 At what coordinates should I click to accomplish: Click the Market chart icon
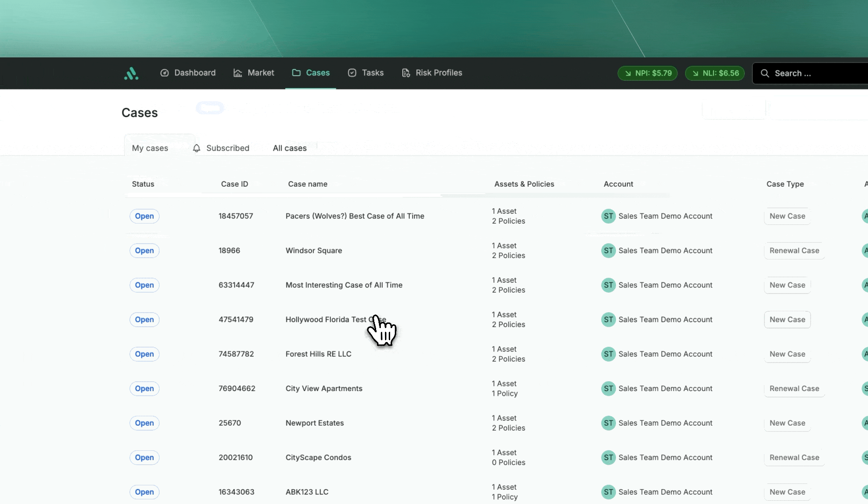point(238,73)
